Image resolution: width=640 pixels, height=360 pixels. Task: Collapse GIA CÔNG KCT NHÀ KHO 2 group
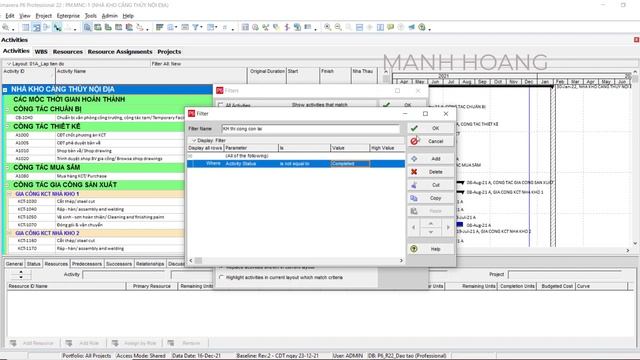pos(10,233)
